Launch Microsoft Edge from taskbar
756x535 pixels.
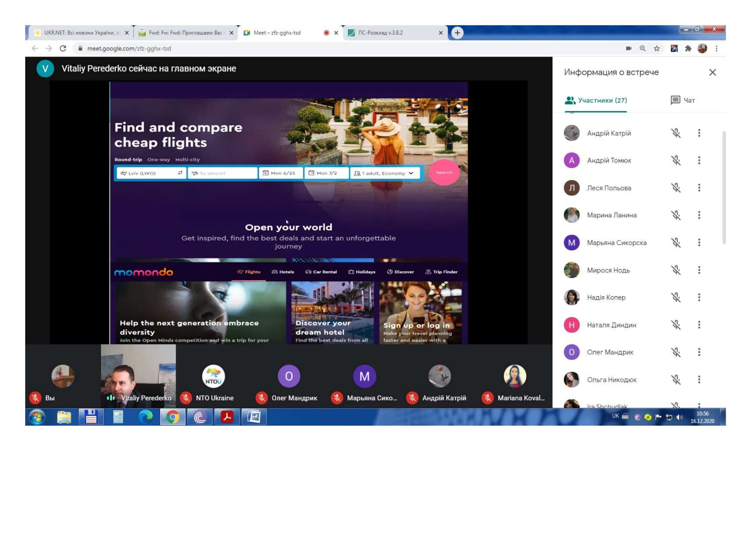tap(145, 417)
